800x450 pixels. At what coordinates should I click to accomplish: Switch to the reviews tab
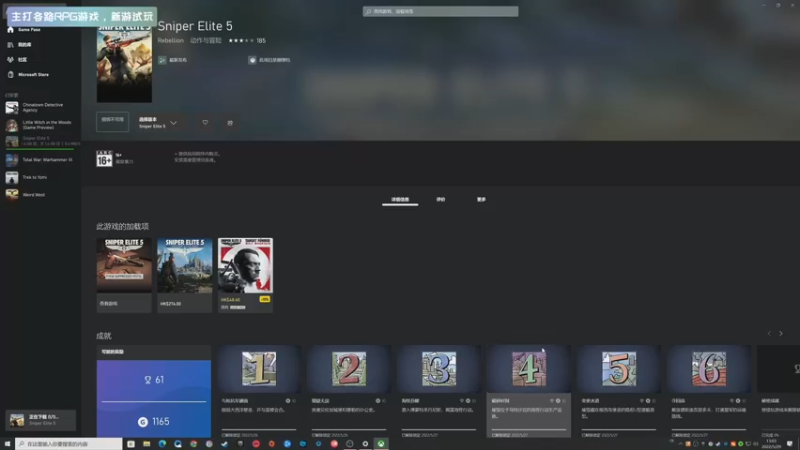coord(441,199)
